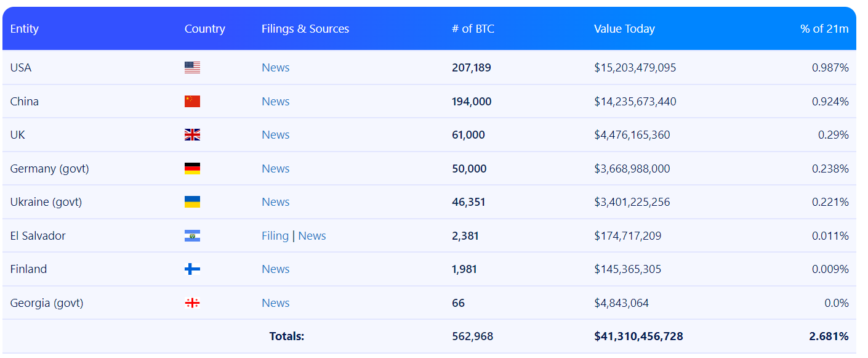The image size is (868, 358).
Task: Select the Ukraine (govt) entity cell
Action: (46, 202)
